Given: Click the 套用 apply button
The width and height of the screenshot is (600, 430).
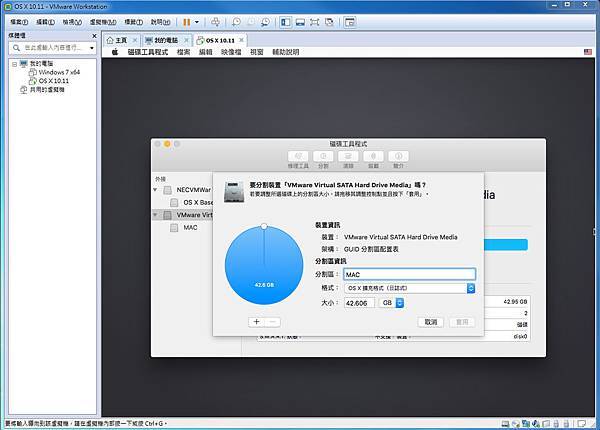Looking at the screenshot, I should coord(462,322).
